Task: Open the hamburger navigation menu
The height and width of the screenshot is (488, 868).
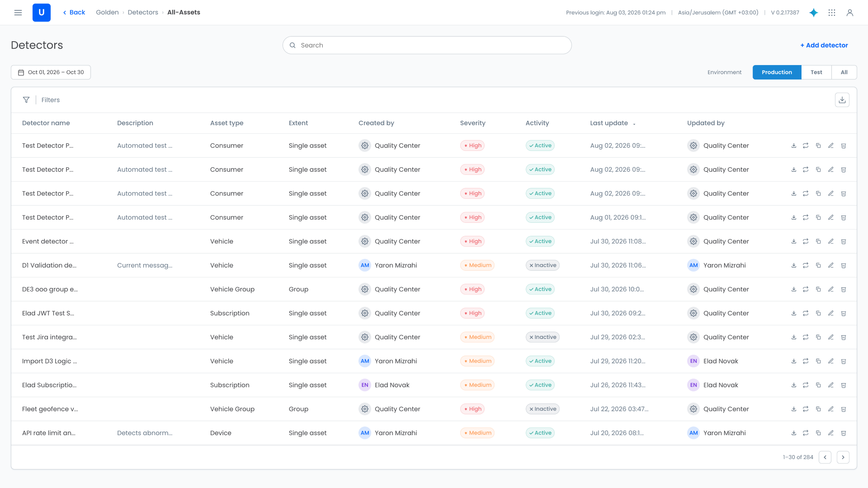Action: (18, 13)
